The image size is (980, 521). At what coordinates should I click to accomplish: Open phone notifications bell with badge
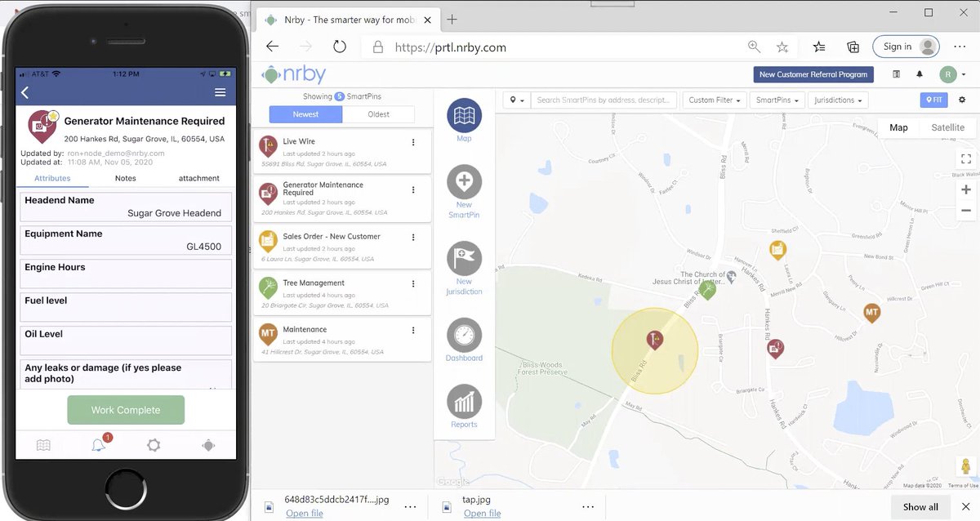click(x=99, y=444)
